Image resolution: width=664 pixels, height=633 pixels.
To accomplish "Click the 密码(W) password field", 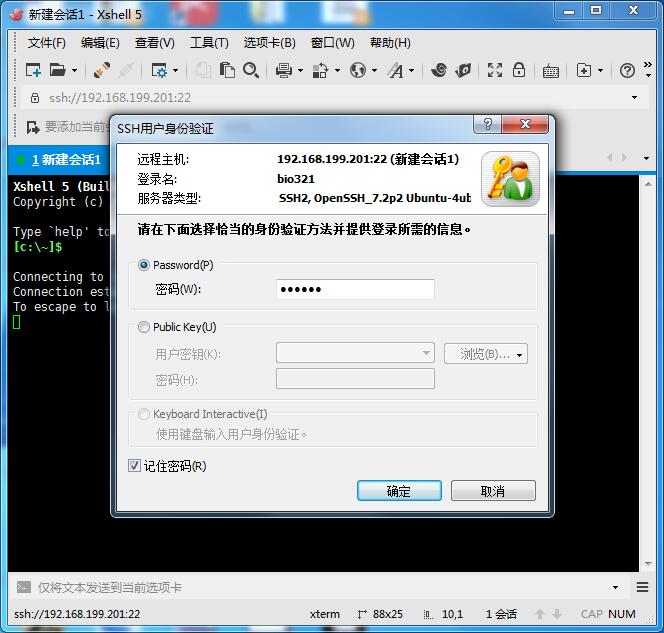I will tap(355, 289).
